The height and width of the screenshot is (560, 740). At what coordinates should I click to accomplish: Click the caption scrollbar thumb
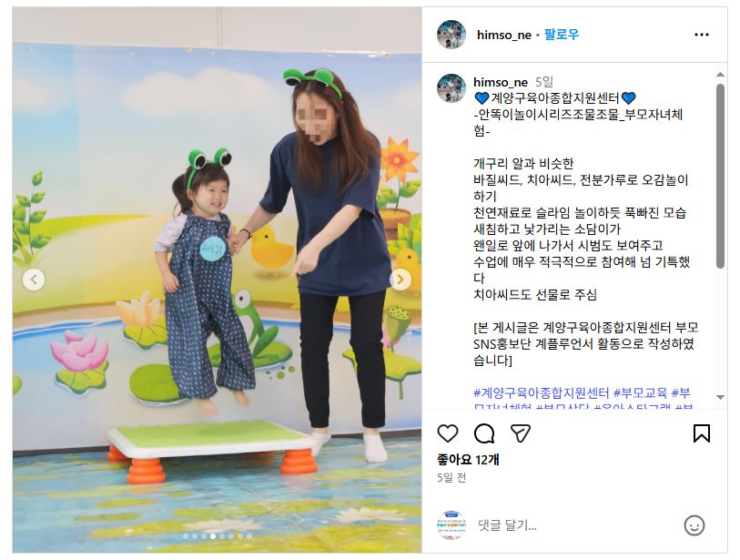coord(720,176)
